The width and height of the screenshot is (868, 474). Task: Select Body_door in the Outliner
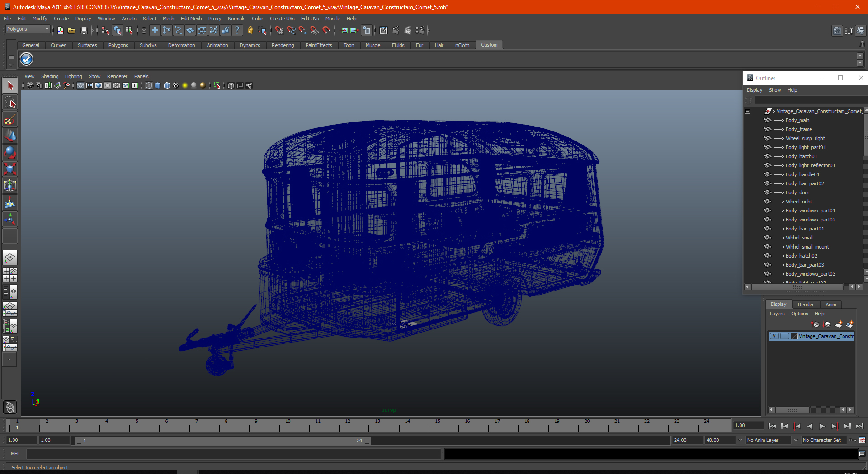click(x=797, y=192)
